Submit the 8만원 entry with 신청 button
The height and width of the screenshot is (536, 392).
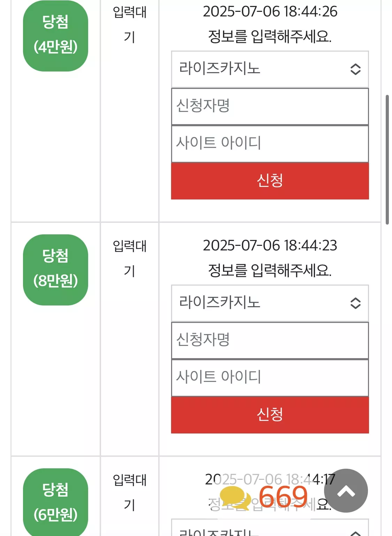270,415
